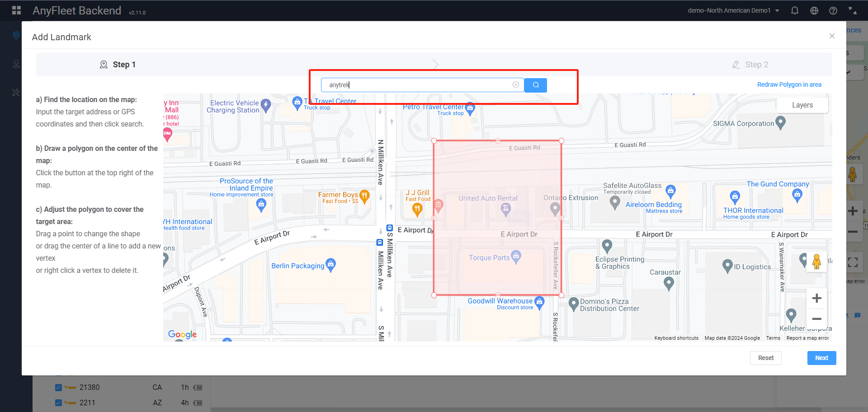Select the Step 2 tab
The height and width of the screenshot is (412, 868).
[x=750, y=65]
